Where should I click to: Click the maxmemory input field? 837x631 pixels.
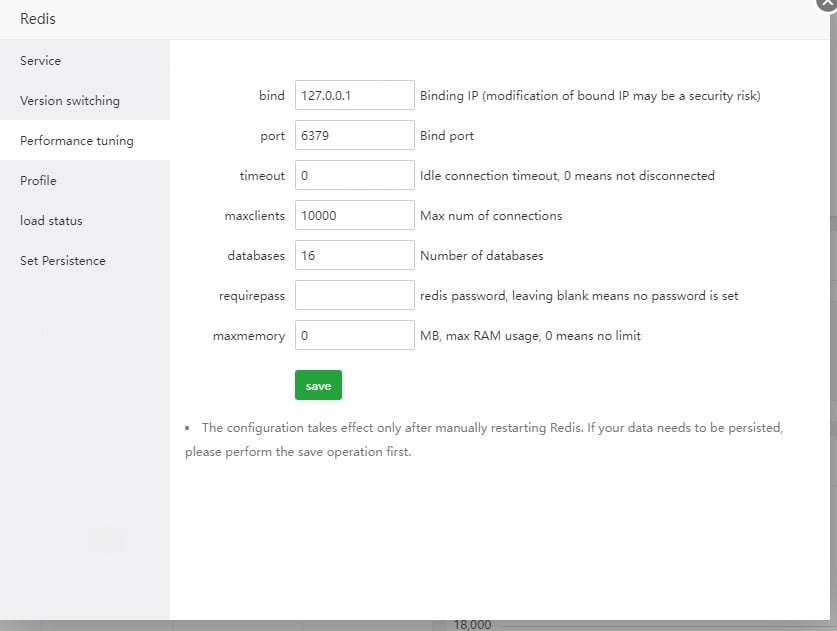click(x=354, y=335)
